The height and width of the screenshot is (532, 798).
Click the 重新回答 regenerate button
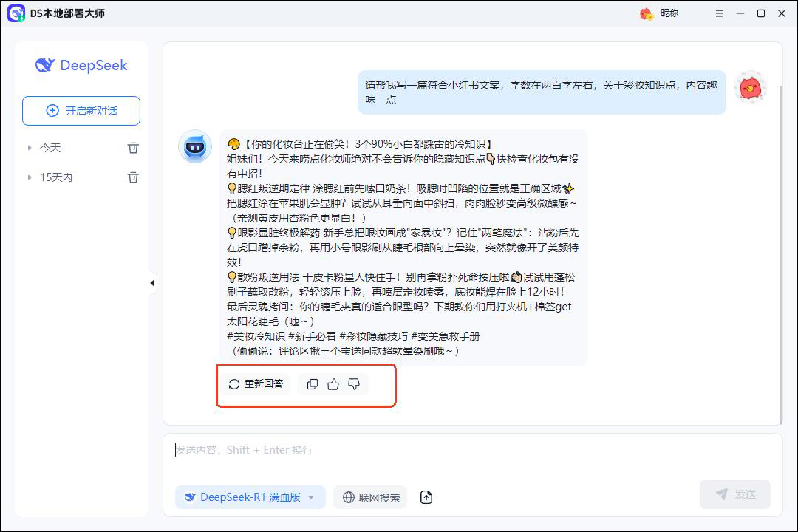(256, 384)
